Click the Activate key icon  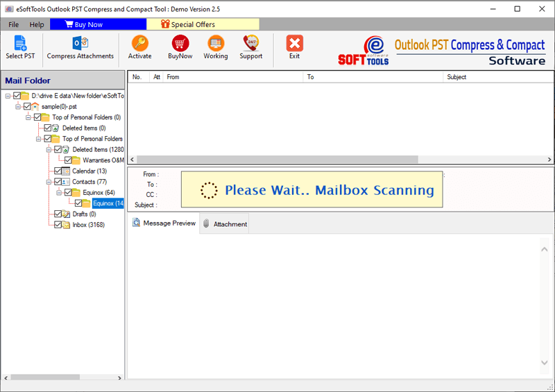click(x=140, y=43)
